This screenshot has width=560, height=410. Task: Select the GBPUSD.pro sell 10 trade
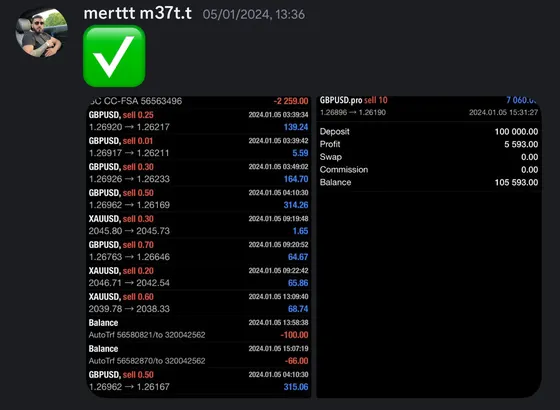[x=429, y=106]
